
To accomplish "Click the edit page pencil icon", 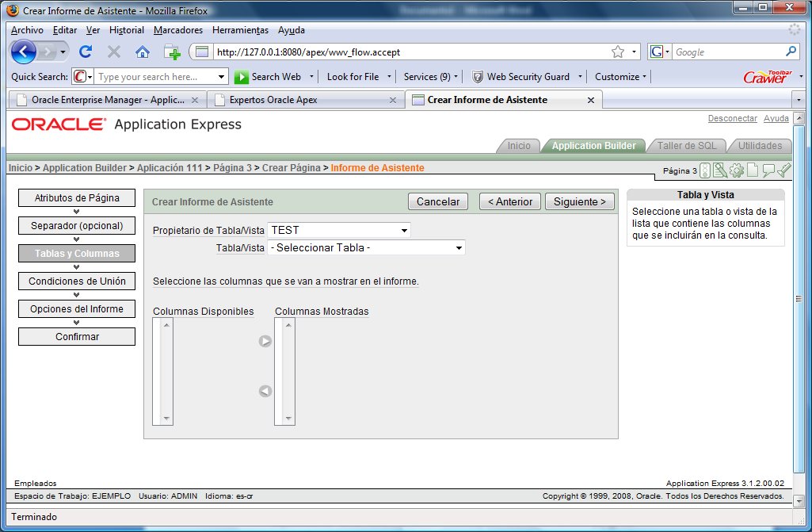I will (720, 170).
